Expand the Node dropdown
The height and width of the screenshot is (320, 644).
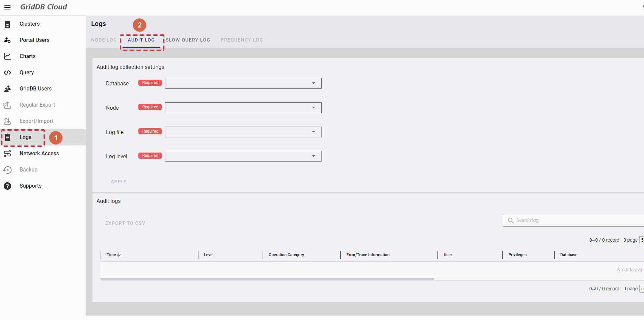[243, 108]
